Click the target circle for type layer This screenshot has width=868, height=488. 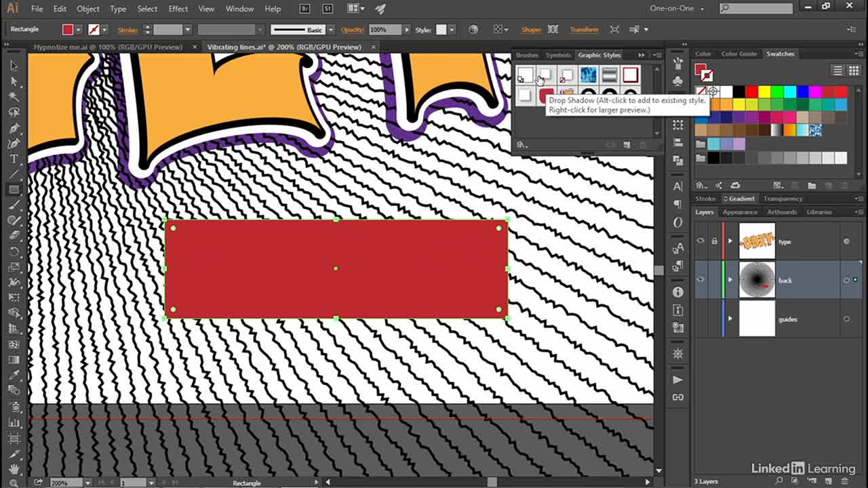coord(846,241)
